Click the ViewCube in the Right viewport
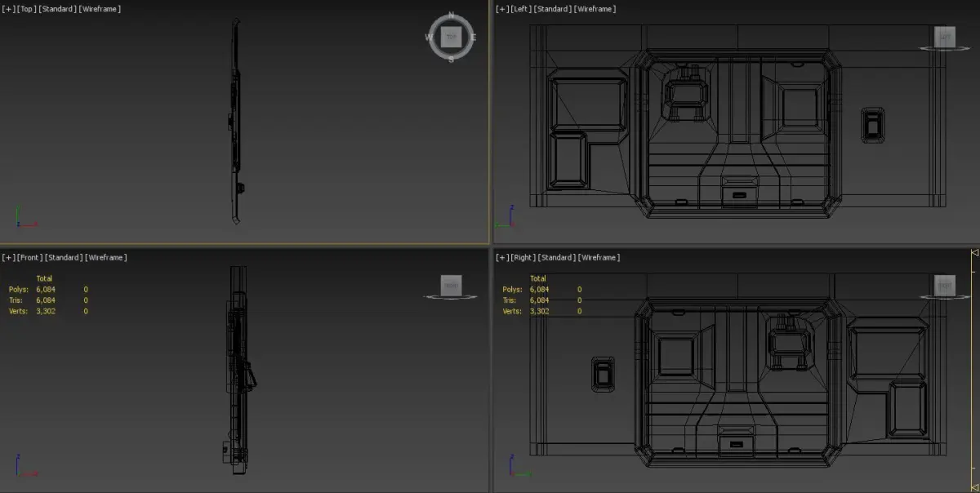980x493 pixels. pyautogui.click(x=944, y=286)
